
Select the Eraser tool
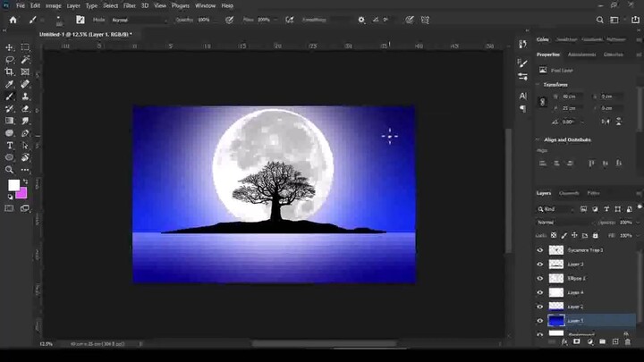[x=25, y=109]
